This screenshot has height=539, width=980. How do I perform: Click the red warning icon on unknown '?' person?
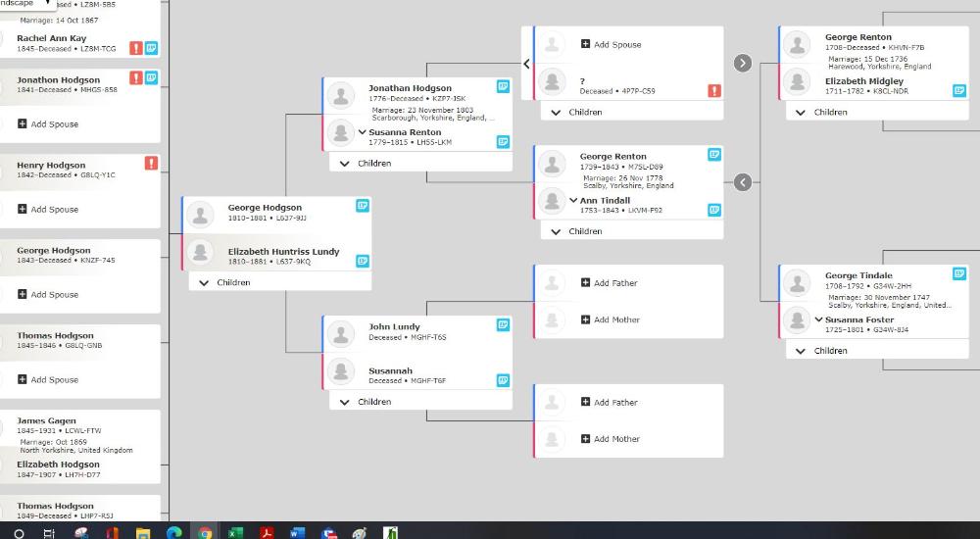click(715, 90)
